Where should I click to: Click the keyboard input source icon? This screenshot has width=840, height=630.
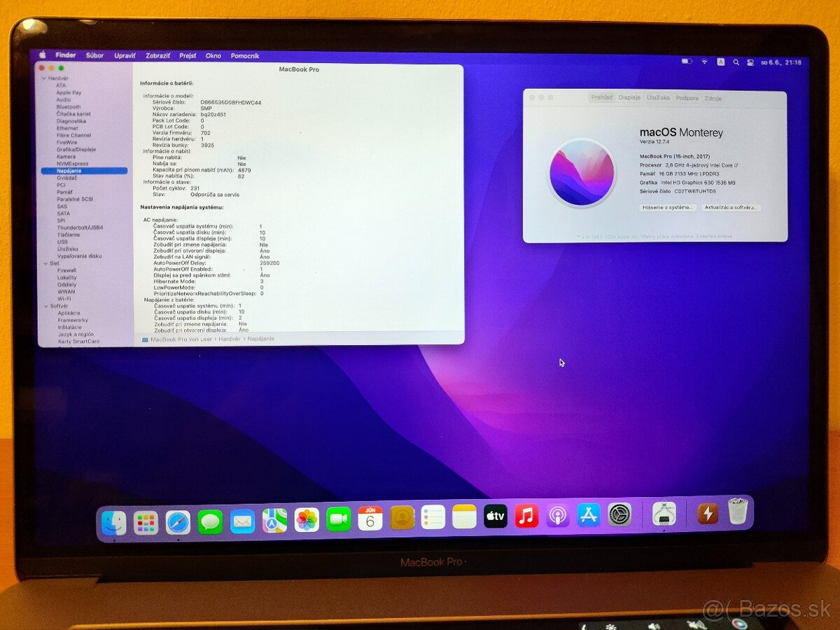[720, 62]
